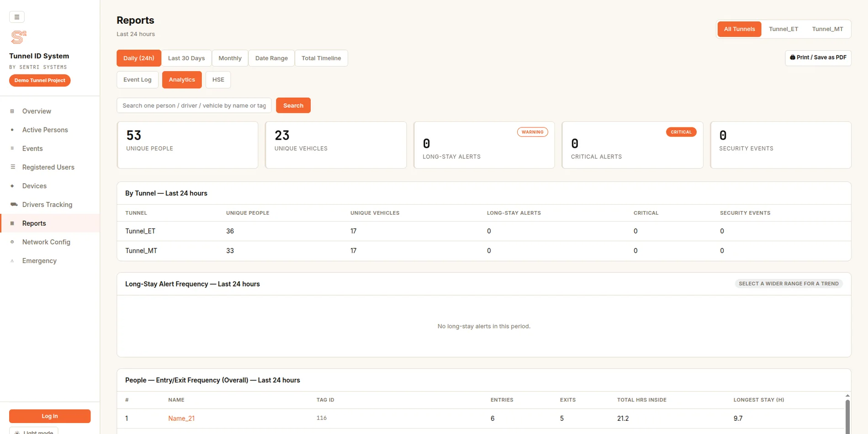Click the Log In button
Viewport: 868px width, 434px height.
50,416
